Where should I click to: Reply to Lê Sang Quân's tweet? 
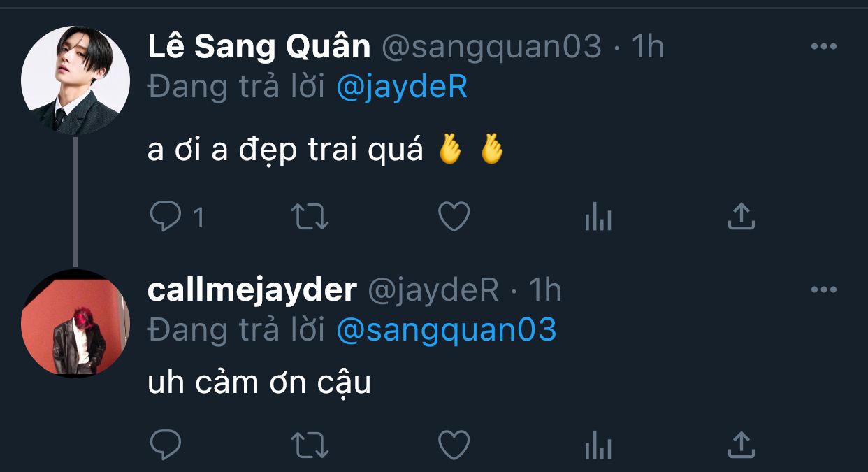(x=166, y=217)
